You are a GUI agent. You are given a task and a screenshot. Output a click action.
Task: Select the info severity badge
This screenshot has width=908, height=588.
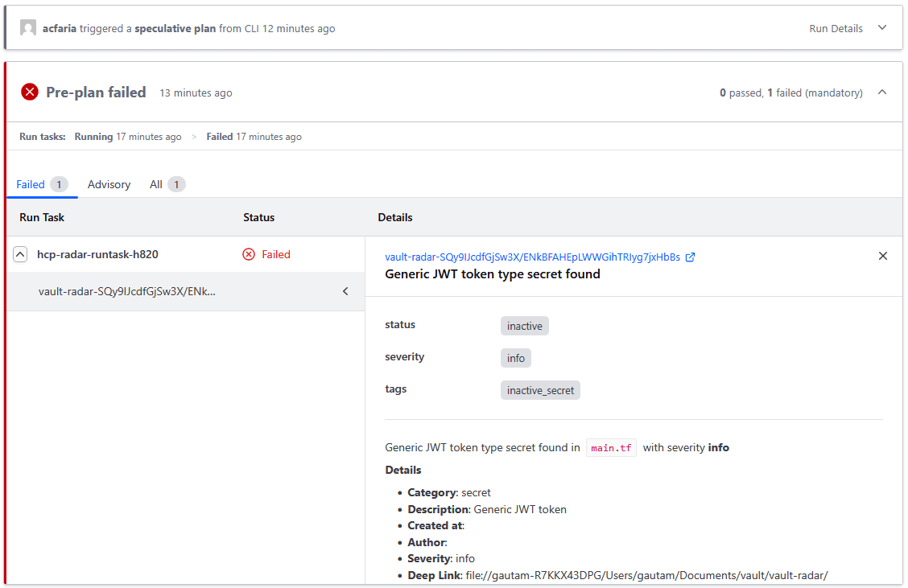pos(515,358)
